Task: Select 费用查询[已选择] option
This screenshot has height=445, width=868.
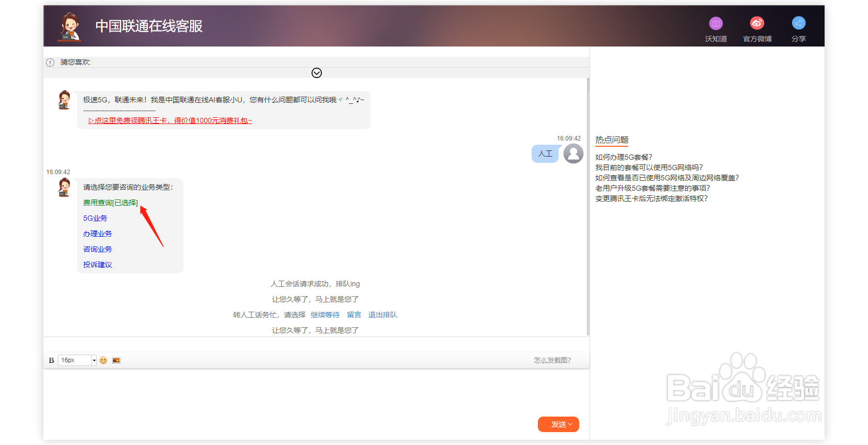Action: point(111,203)
